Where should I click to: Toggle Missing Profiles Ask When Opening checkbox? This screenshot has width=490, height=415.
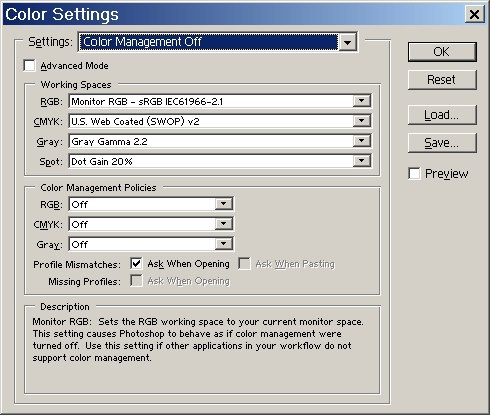coord(136,281)
